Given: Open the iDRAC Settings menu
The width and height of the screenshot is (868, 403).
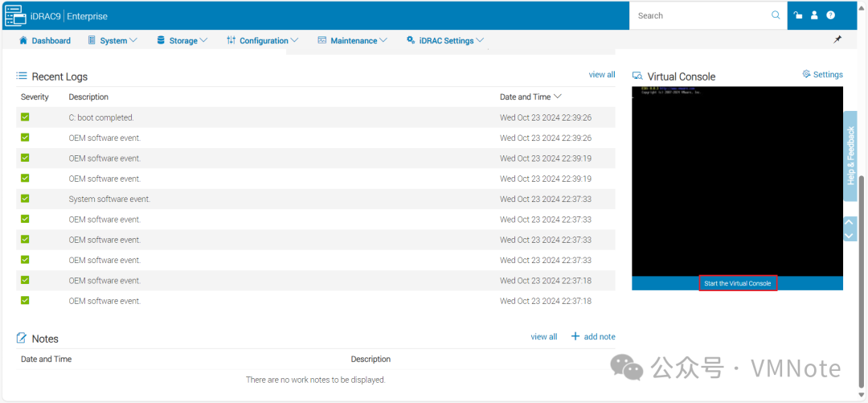Looking at the screenshot, I should (x=445, y=40).
